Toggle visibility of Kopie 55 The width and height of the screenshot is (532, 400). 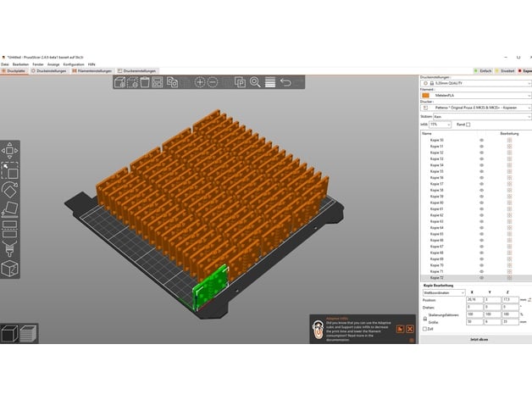481,171
